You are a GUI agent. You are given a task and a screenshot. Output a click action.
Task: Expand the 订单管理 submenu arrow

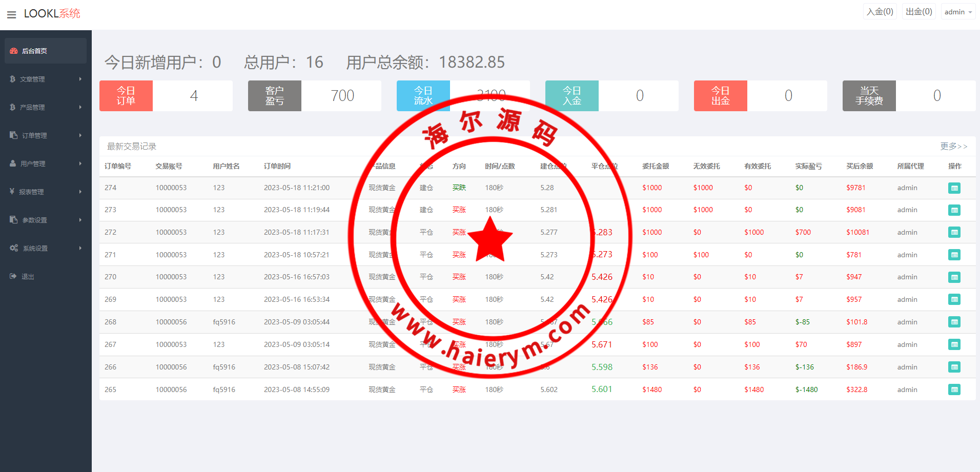pyautogui.click(x=80, y=135)
